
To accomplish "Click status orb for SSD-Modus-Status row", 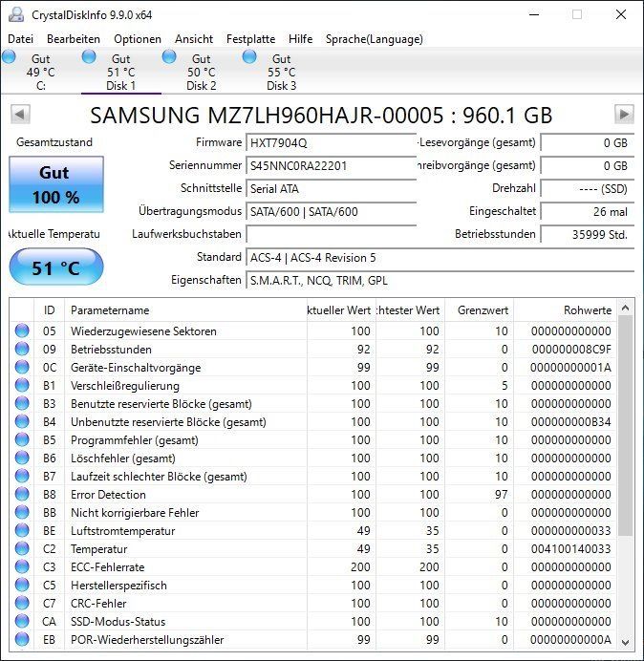I will (x=22, y=621).
